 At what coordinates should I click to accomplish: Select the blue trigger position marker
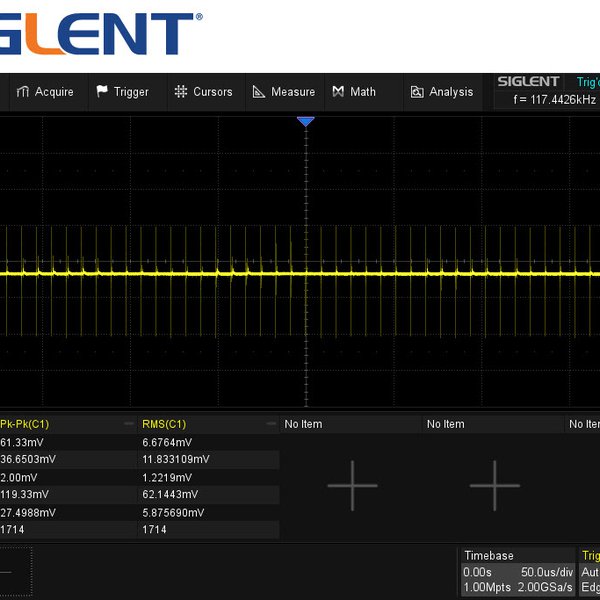pyautogui.click(x=306, y=121)
